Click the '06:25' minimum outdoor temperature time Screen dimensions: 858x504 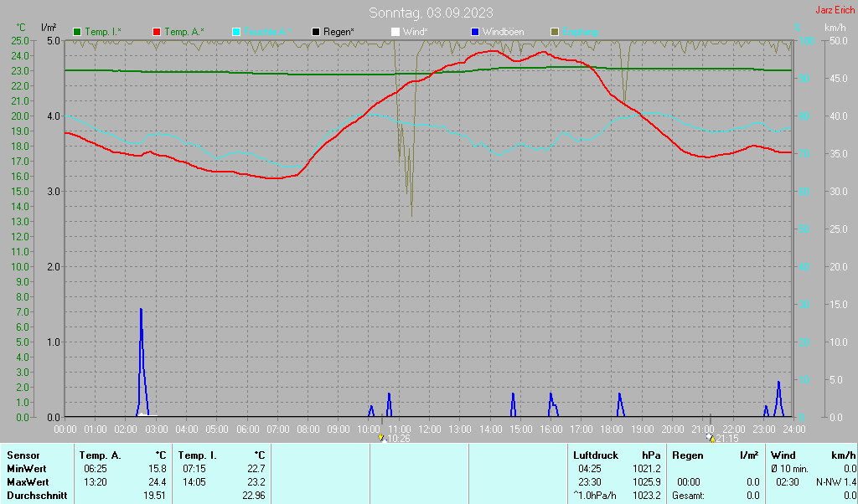pos(96,469)
